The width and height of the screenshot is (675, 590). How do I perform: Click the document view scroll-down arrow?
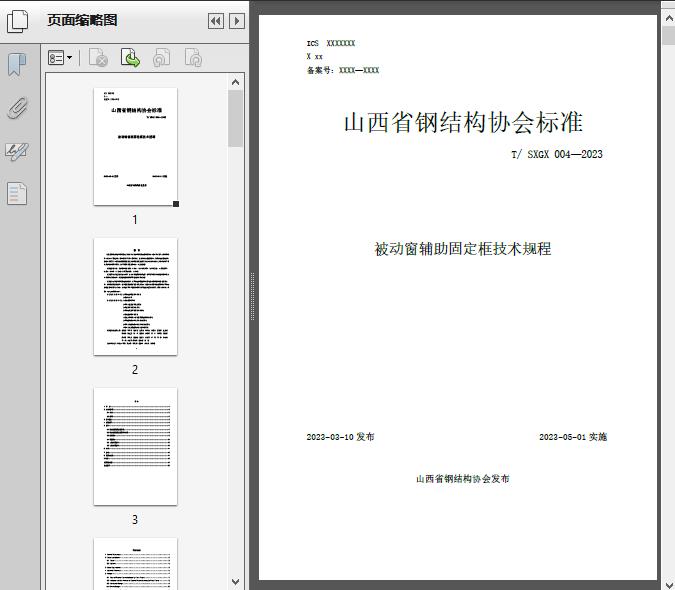tap(669, 584)
